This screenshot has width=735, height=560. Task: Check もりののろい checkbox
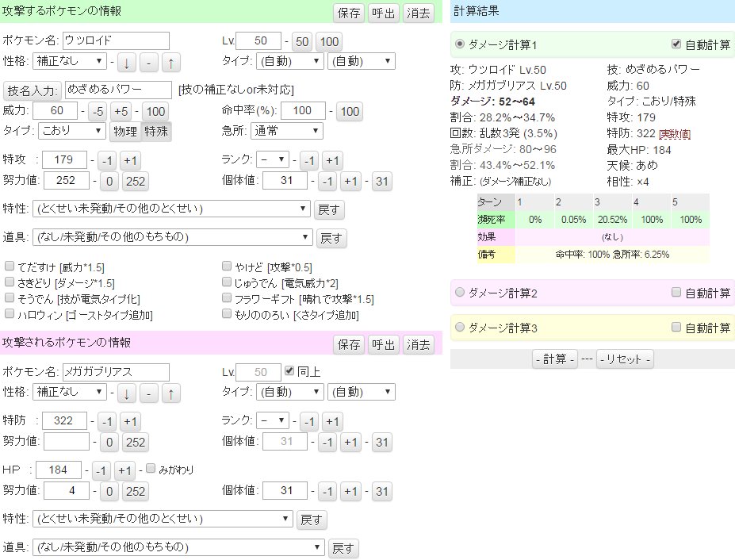(227, 313)
